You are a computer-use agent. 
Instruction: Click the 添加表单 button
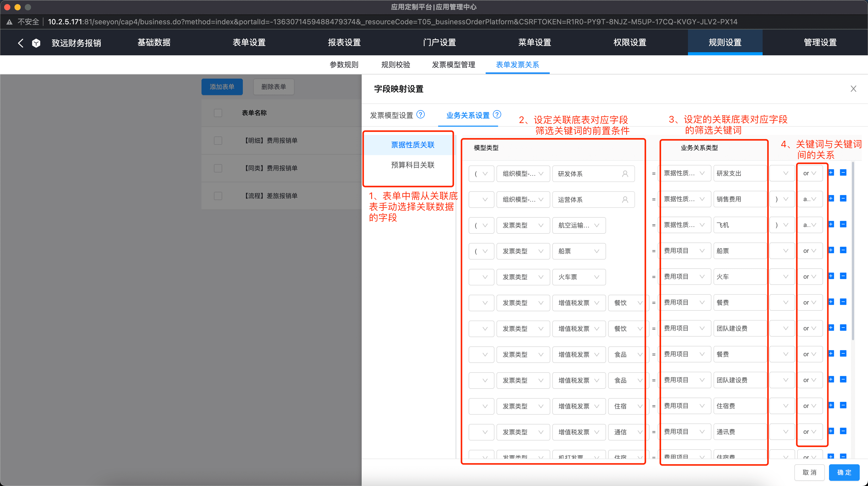coord(222,87)
